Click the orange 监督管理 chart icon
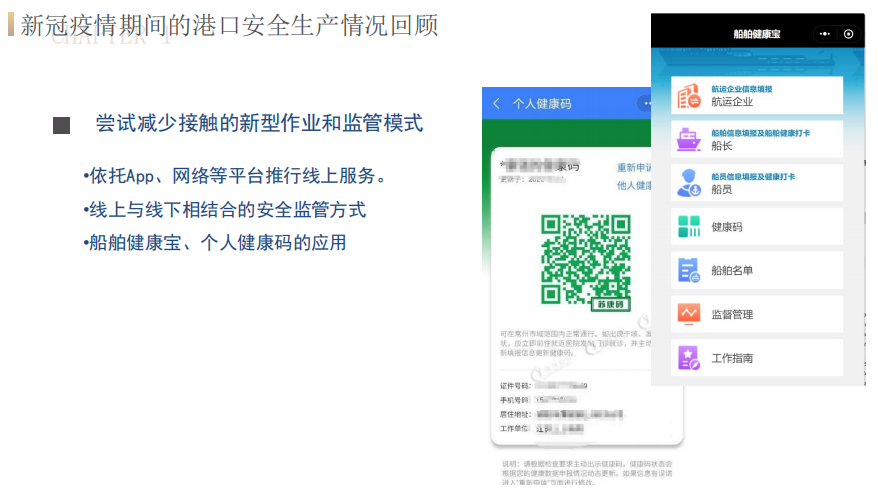 (689, 314)
